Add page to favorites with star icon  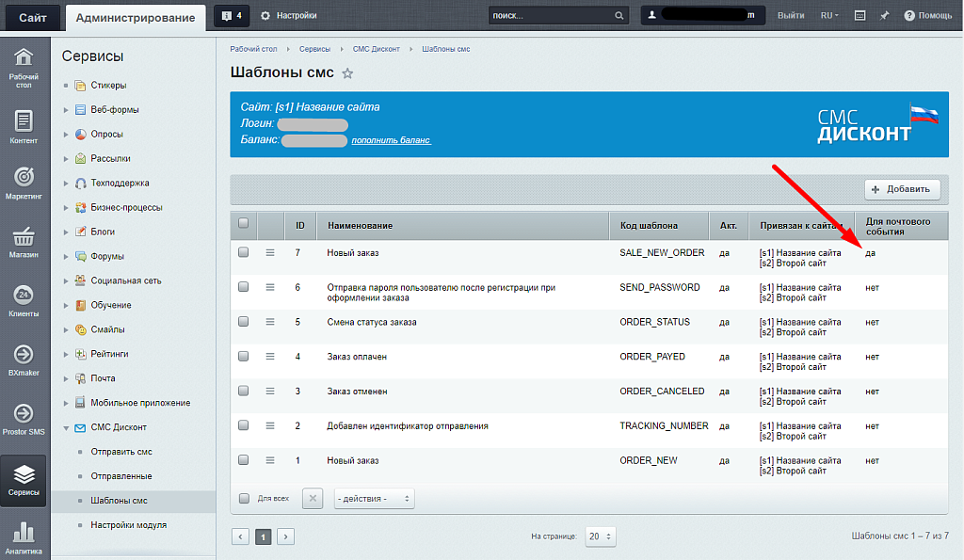pos(347,73)
